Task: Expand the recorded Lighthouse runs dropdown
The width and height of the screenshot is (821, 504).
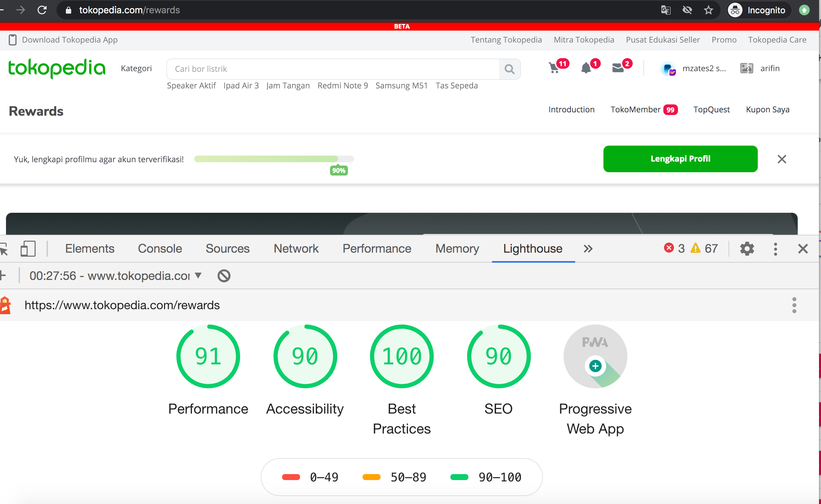Action: (x=198, y=276)
